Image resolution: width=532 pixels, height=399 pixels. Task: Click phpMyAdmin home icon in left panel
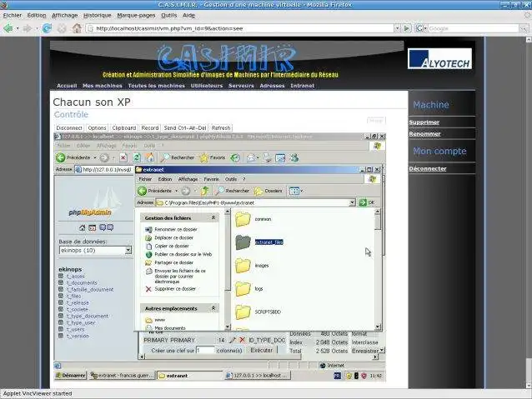(82, 227)
